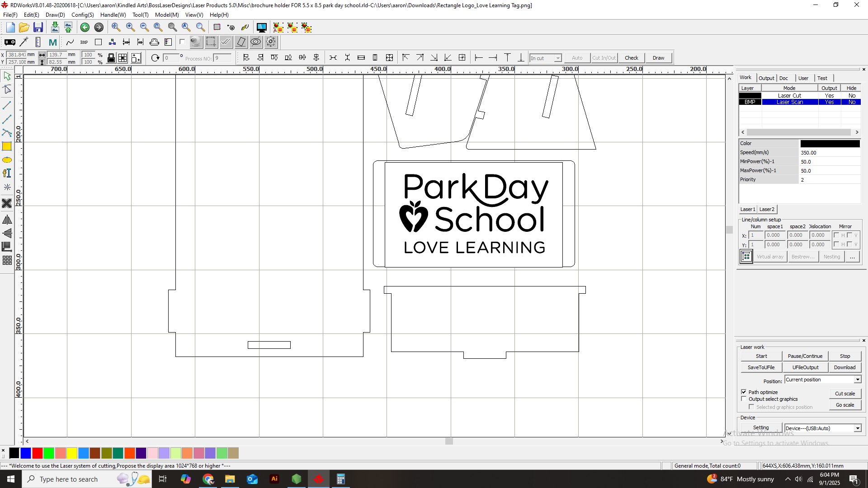
Task: Pick the blue color in the palette
Action: coord(26,453)
